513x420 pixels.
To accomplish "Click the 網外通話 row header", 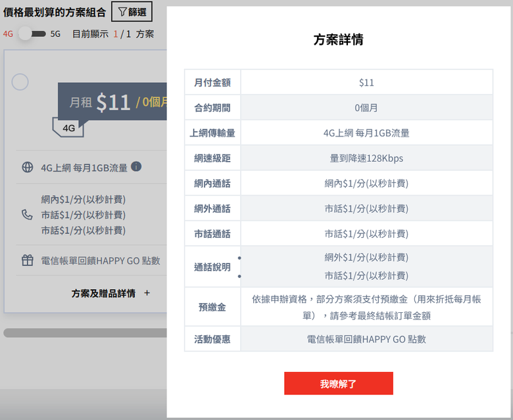I will [212, 208].
